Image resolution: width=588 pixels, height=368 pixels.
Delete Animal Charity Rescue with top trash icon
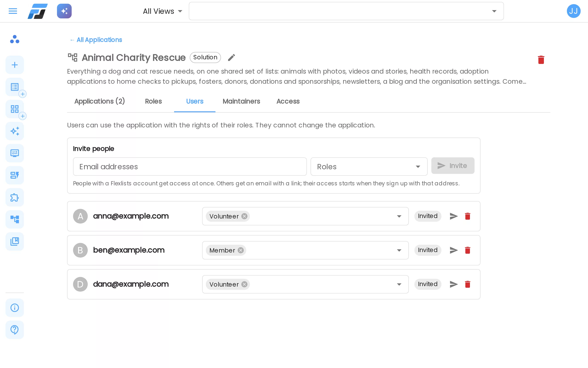[x=541, y=60]
